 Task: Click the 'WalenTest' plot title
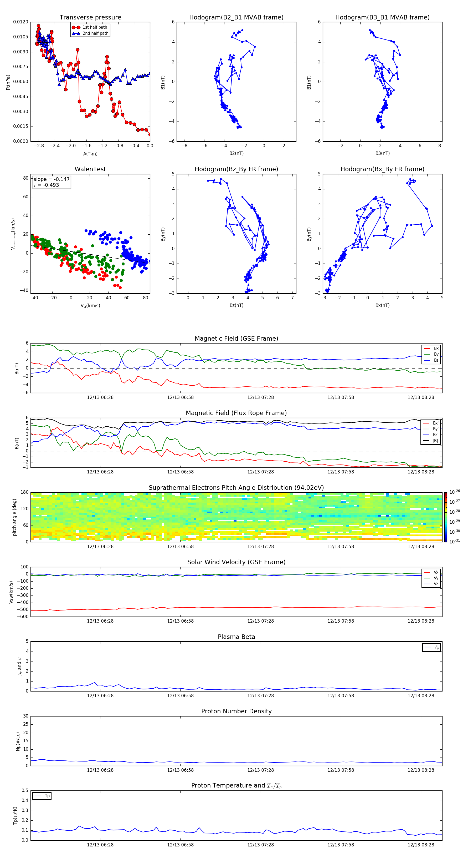pyautogui.click(x=90, y=169)
